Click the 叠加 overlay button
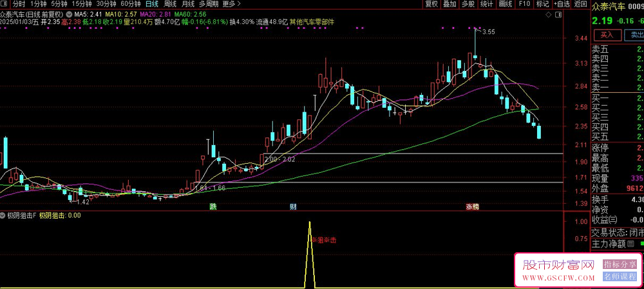 click(450, 4)
